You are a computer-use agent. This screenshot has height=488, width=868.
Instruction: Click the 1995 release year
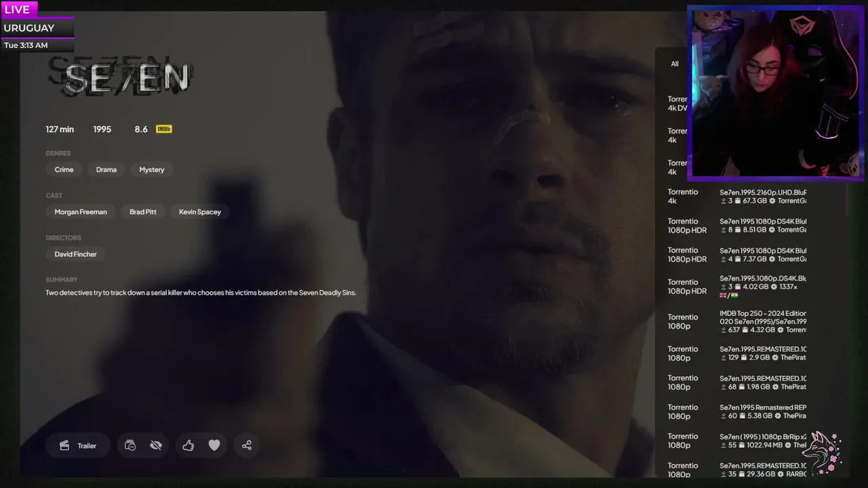102,129
